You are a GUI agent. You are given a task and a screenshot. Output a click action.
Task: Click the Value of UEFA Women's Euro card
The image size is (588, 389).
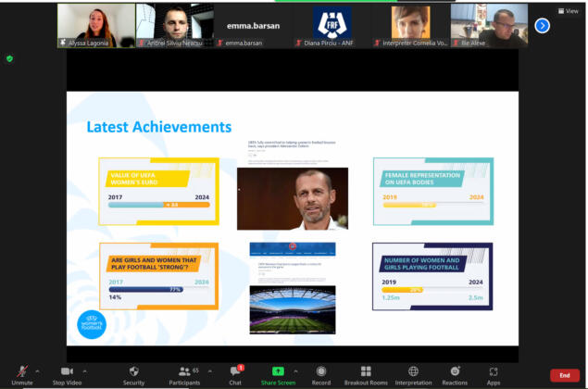click(x=158, y=192)
